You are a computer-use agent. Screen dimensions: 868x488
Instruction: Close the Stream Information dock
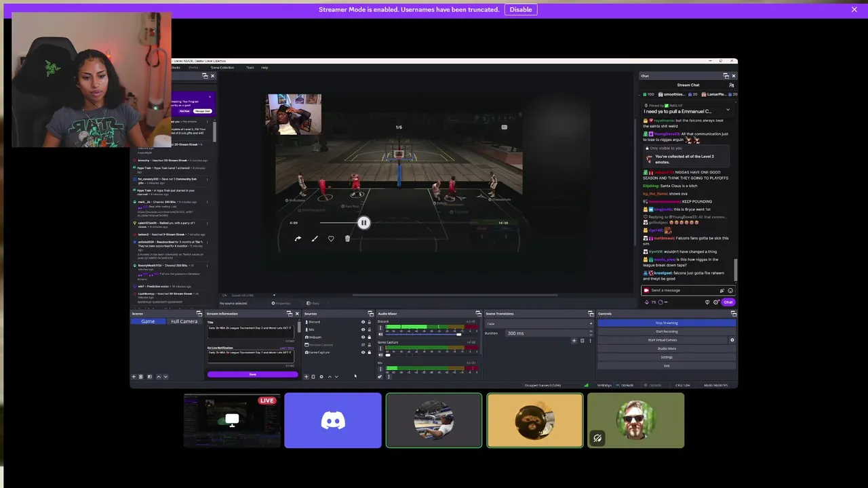(x=297, y=314)
